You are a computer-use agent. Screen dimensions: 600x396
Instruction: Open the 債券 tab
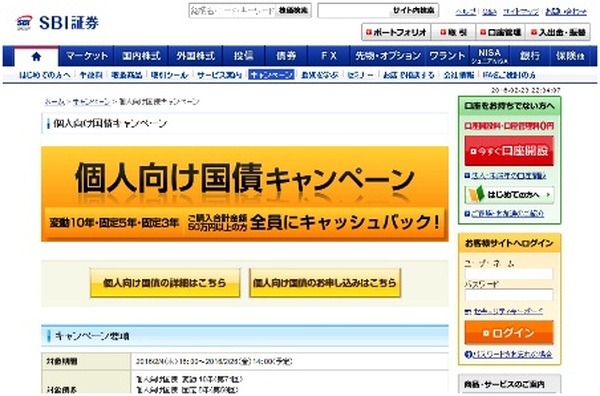click(286, 56)
